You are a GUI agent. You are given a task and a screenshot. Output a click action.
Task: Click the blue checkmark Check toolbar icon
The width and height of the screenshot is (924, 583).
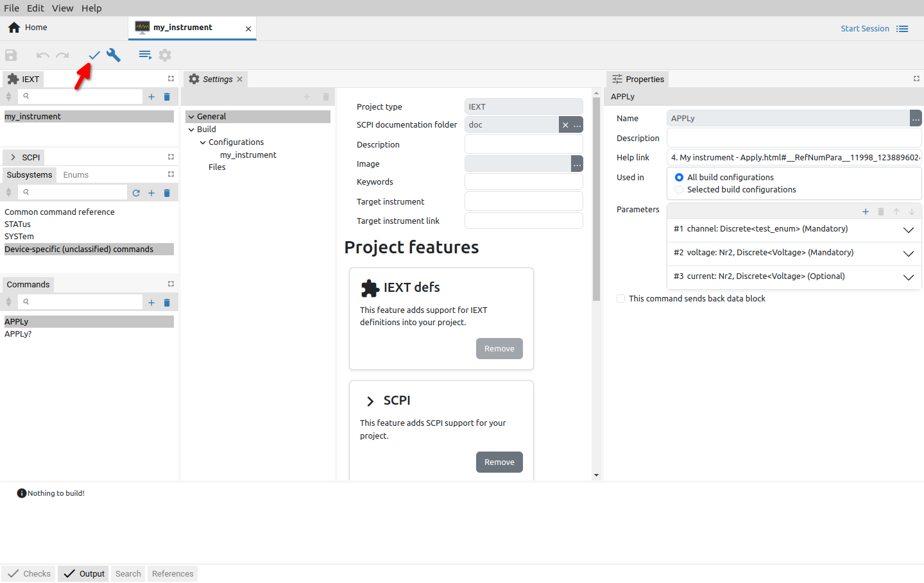click(x=94, y=55)
